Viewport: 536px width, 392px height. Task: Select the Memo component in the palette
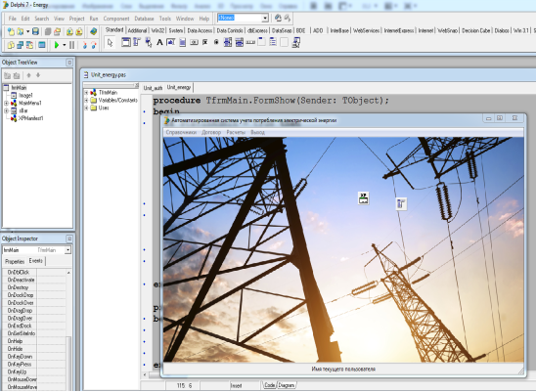(x=183, y=42)
